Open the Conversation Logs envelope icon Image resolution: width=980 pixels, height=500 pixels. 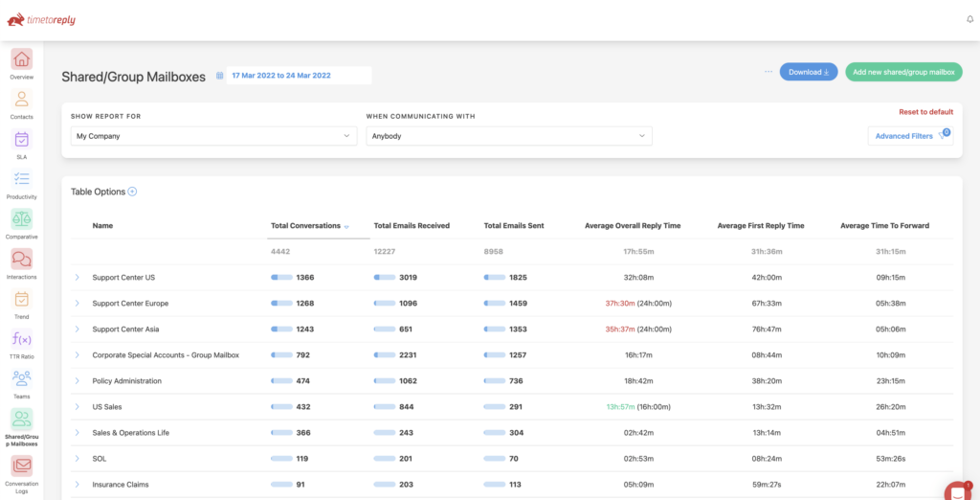22,466
